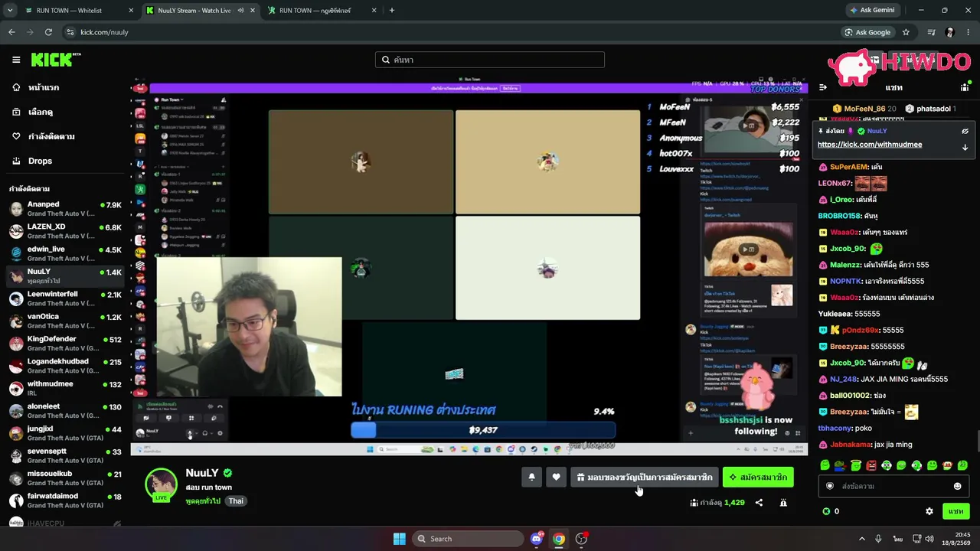Click NuuLY's live profile avatar

(162, 484)
